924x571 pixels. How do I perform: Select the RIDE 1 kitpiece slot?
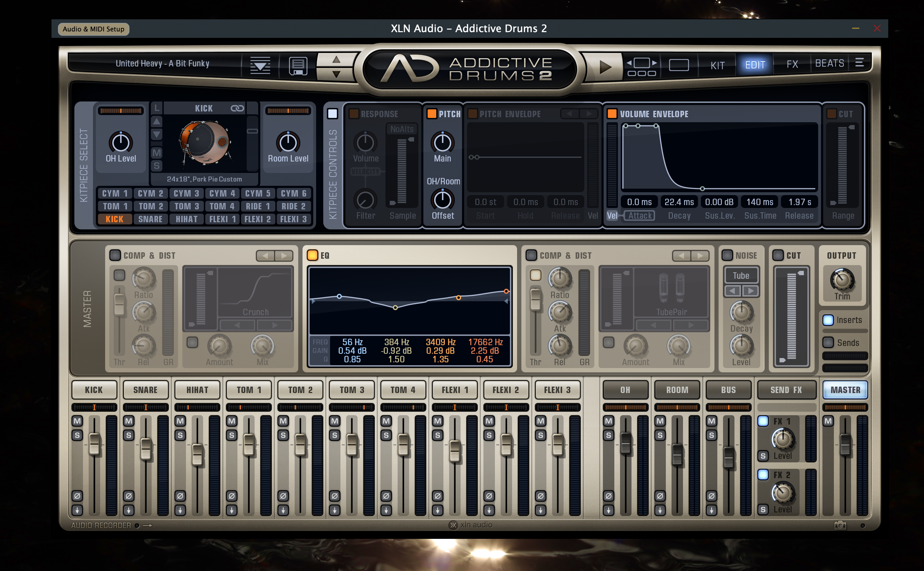258,206
